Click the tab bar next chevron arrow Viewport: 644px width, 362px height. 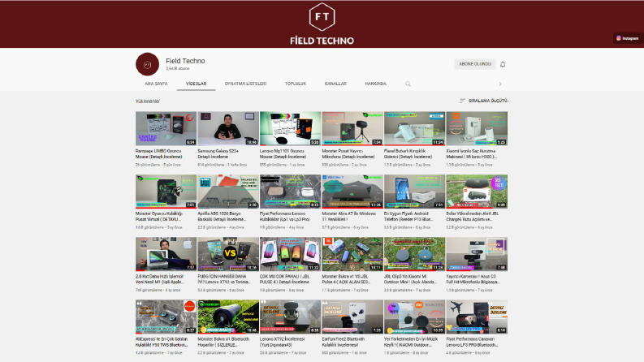[499, 84]
